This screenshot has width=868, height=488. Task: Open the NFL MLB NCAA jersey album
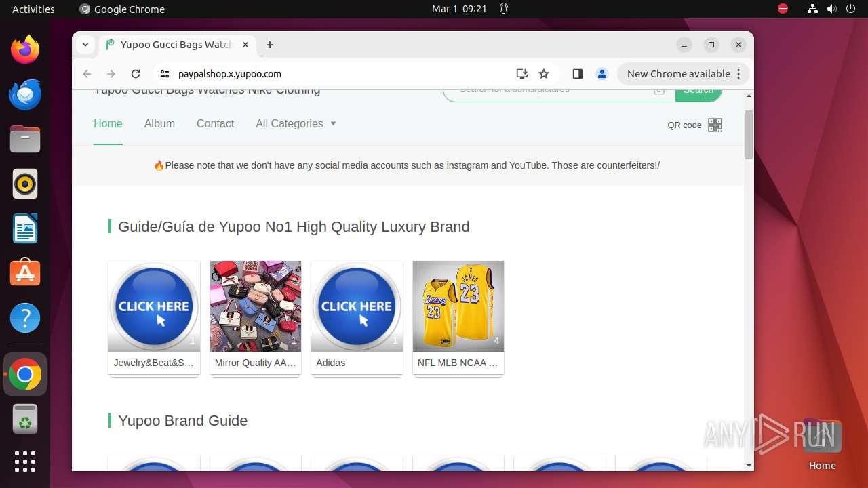(458, 306)
